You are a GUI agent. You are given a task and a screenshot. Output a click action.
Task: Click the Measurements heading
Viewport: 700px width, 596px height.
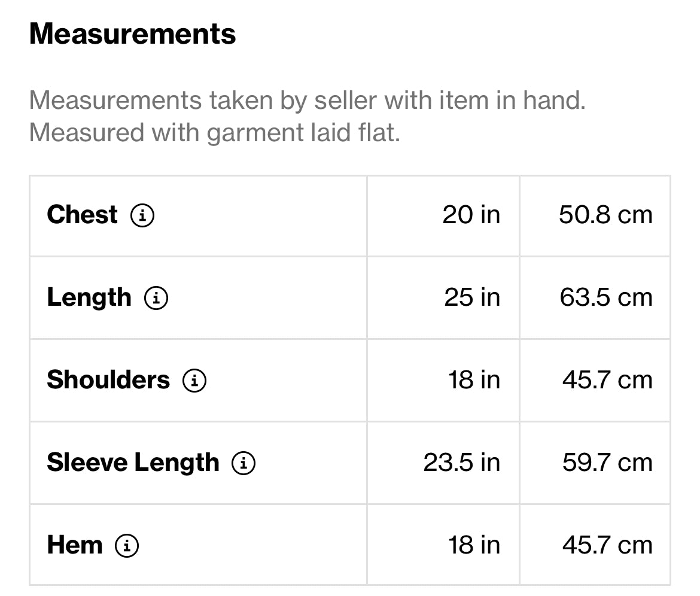pos(132,34)
